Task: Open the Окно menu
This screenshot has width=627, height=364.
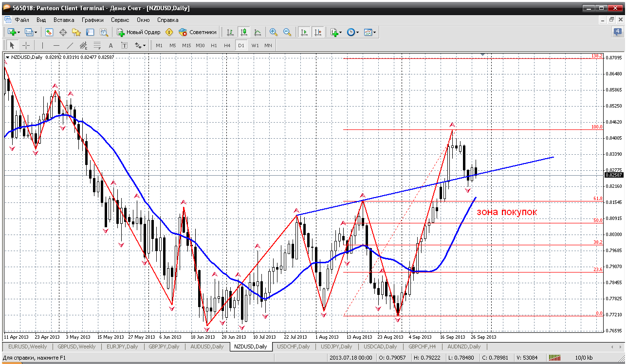Action: coord(143,20)
